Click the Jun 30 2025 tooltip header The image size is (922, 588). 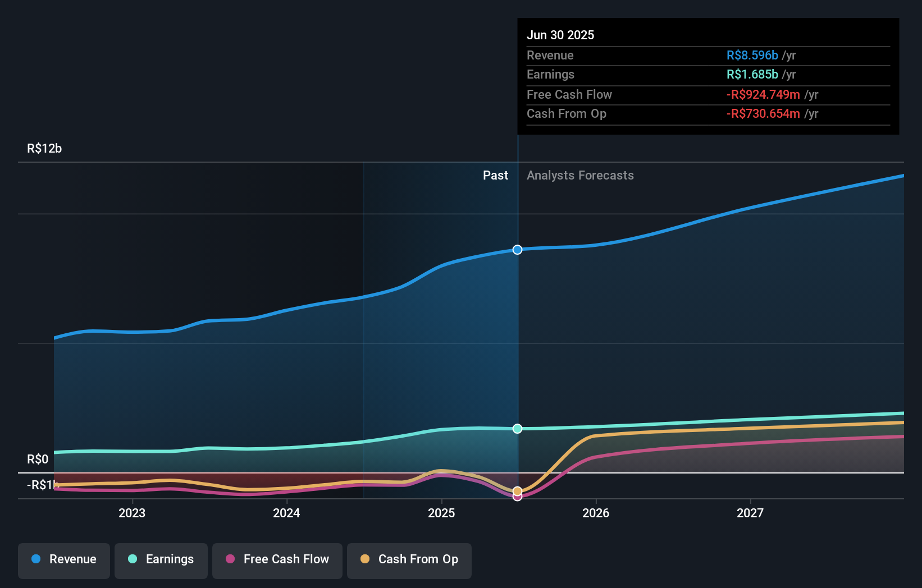coord(560,35)
